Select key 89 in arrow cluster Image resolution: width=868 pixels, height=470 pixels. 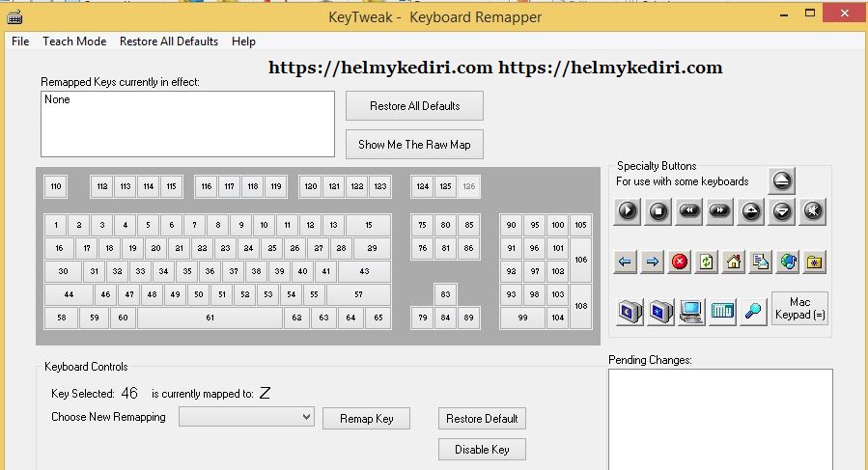[x=469, y=318]
